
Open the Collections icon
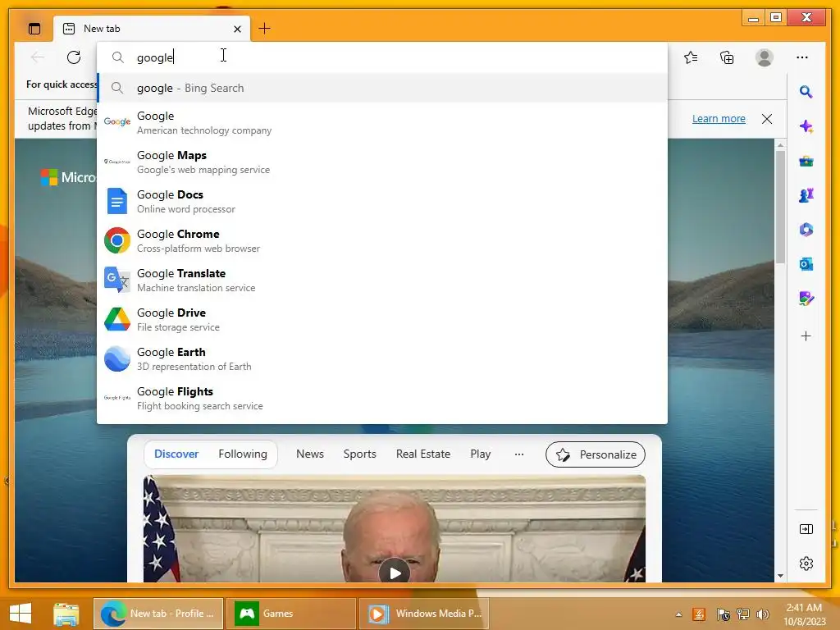pyautogui.click(x=727, y=57)
